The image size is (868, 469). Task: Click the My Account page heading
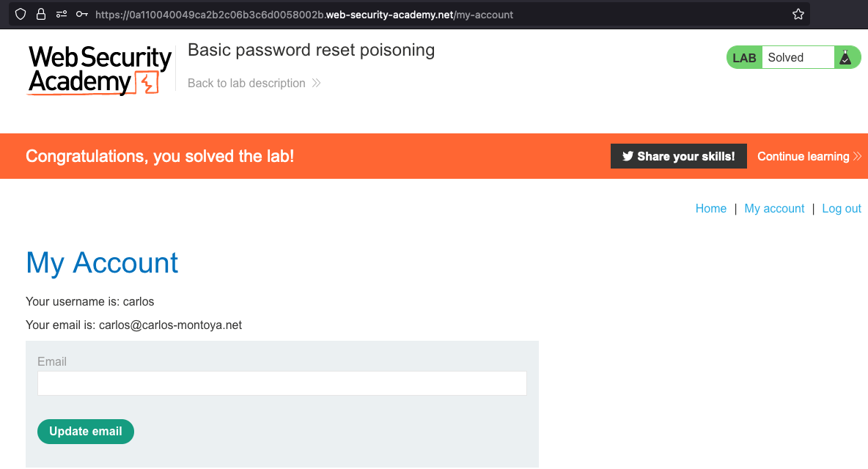[x=102, y=263]
